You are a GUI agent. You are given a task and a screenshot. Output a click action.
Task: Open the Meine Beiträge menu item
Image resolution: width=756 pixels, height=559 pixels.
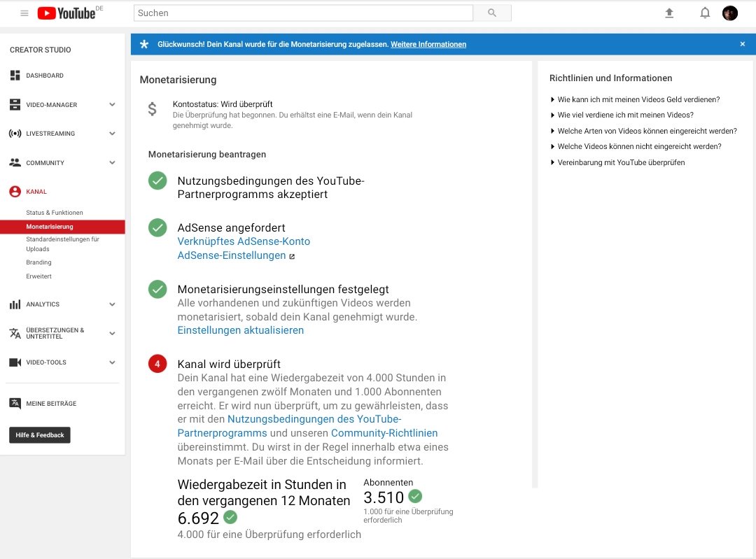pyautogui.click(x=51, y=404)
